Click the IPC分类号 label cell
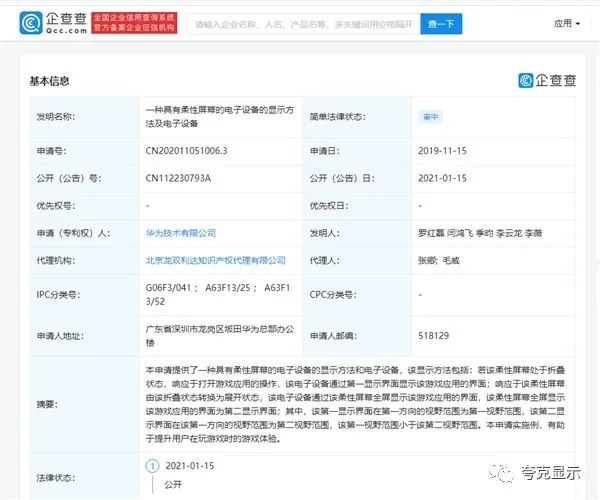The height and width of the screenshot is (500, 600). [x=84, y=295]
